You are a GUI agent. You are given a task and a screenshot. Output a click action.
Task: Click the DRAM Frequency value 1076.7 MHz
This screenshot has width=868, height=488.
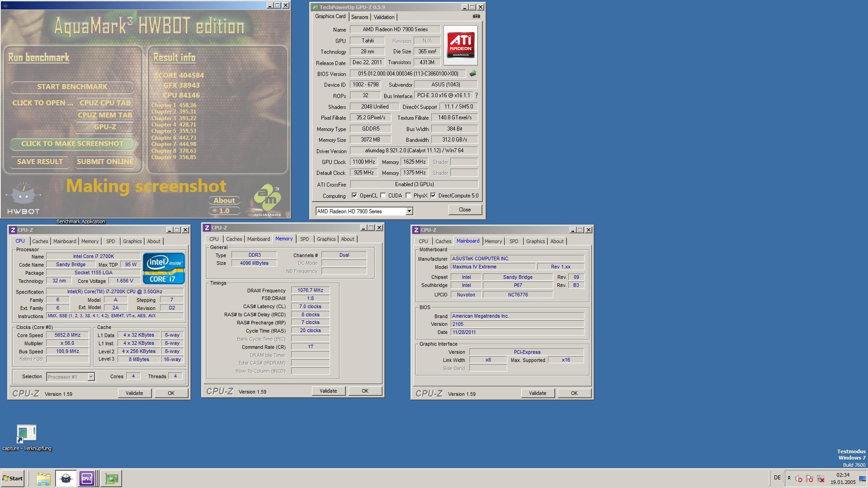tap(310, 291)
